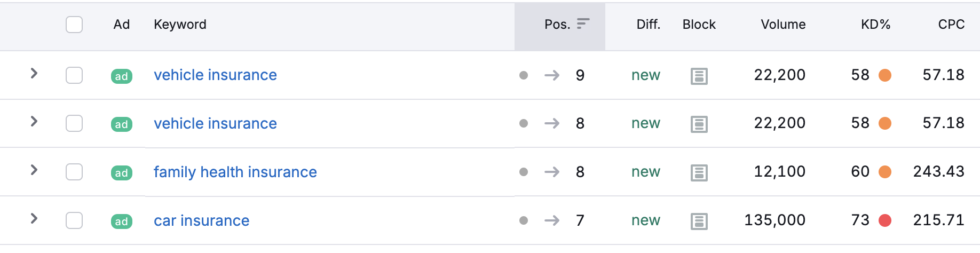Click the ad badge for car insurance

click(122, 221)
